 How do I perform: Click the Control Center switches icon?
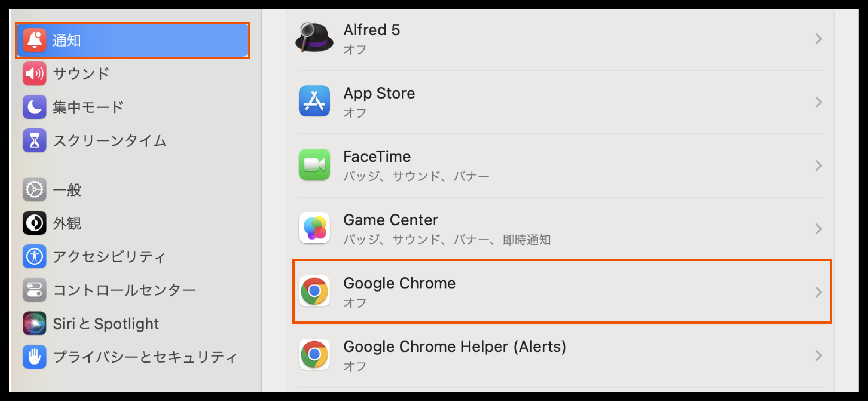34,290
